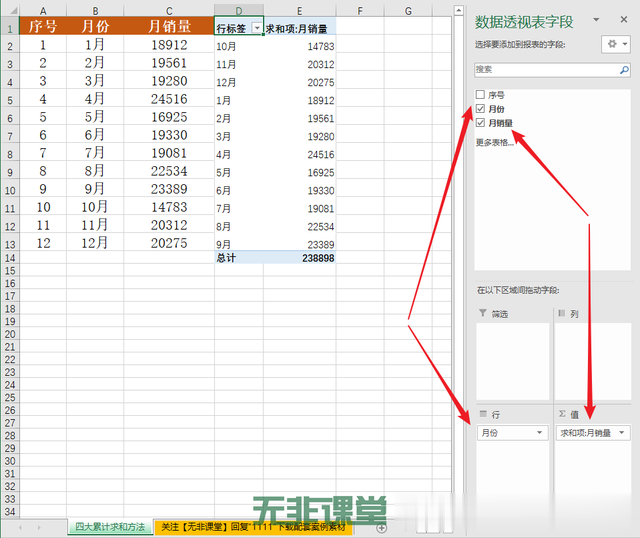This screenshot has width=640, height=538.
Task: Select the grand total value 238898
Action: [300, 258]
